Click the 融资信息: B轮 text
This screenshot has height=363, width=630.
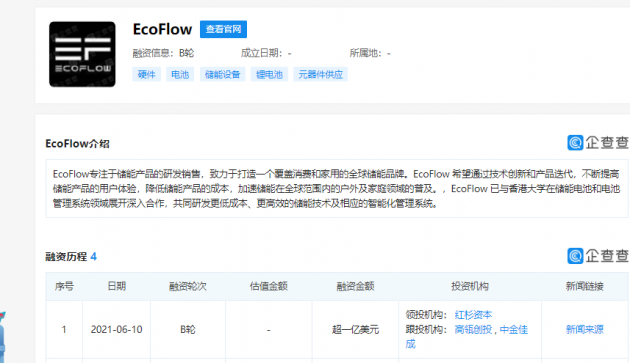[x=163, y=53]
